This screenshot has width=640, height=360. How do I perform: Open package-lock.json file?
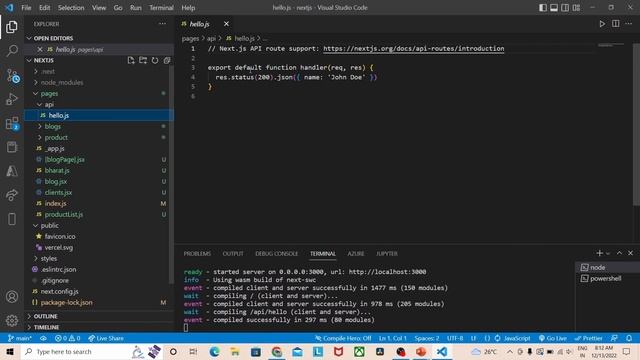coord(67,302)
